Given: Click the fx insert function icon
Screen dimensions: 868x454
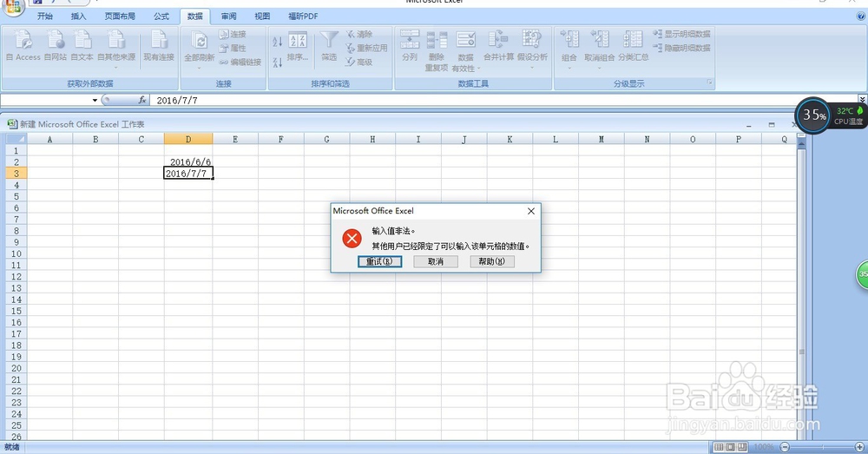Looking at the screenshot, I should tap(142, 100).
